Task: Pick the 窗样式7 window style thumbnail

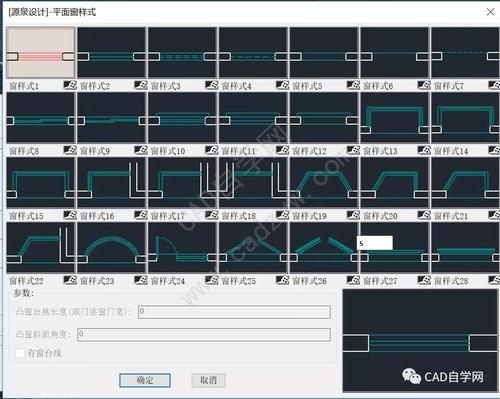Action: pos(466,53)
